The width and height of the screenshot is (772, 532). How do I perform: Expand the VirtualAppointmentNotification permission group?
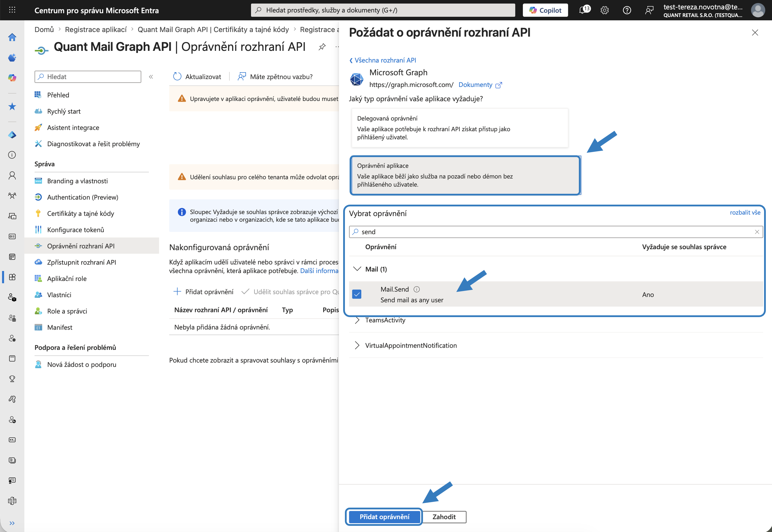[357, 345]
